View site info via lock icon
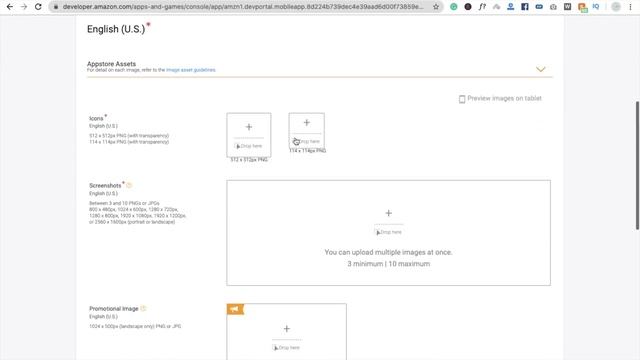This screenshot has height=360, width=640. point(56,7)
